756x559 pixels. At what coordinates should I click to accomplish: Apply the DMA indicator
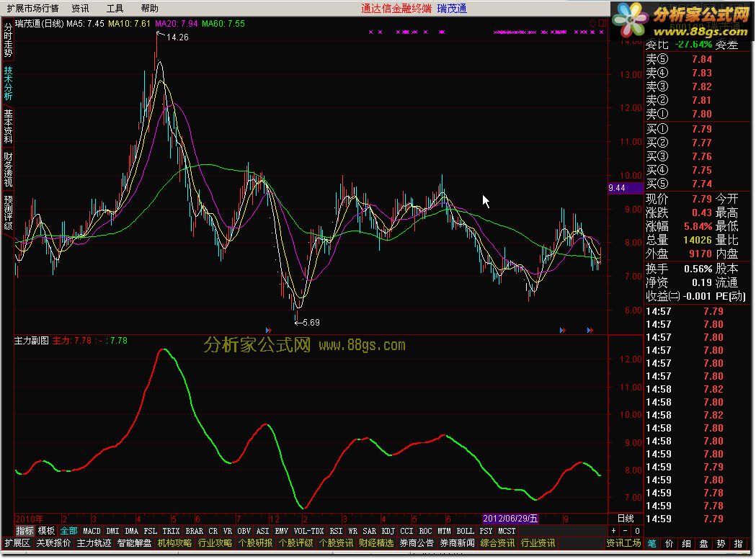point(132,531)
